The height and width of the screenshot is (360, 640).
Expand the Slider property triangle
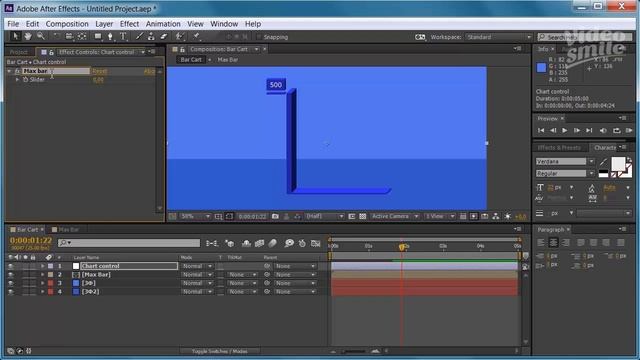[17, 80]
